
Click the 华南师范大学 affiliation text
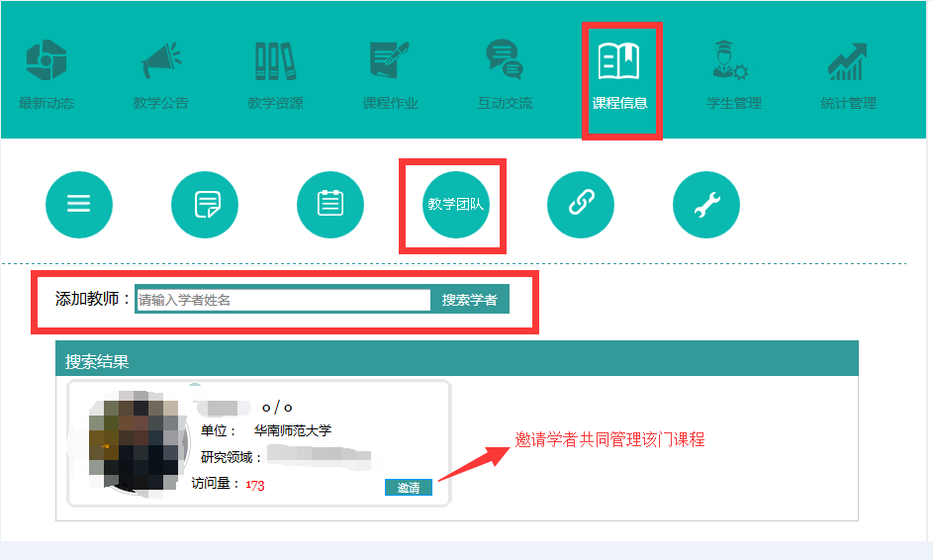[293, 430]
